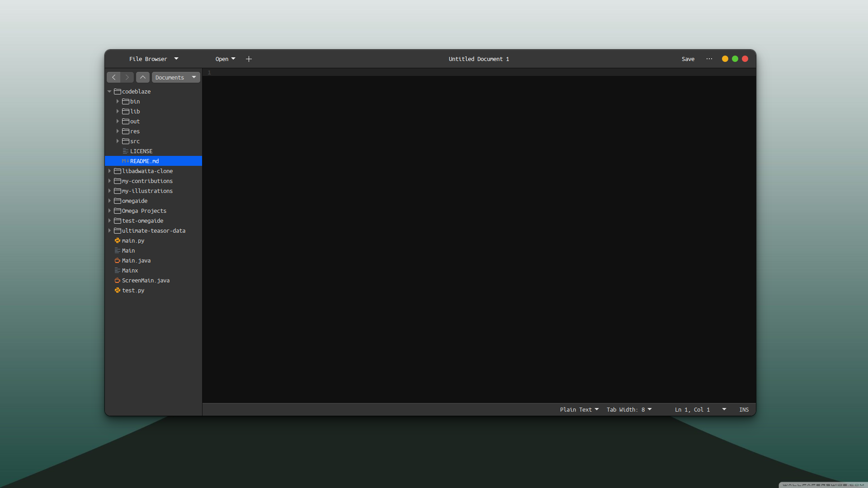Select ScreenMain.java file
Screen dimensions: 868x488
point(146,281)
